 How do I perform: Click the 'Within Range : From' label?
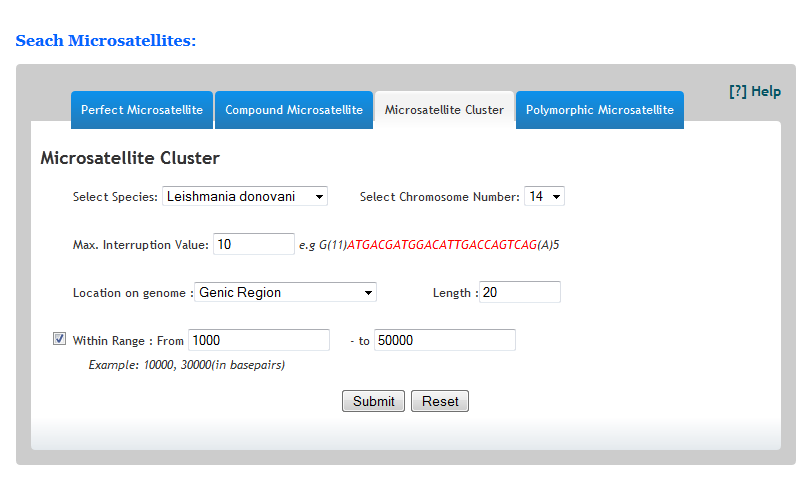(x=128, y=341)
